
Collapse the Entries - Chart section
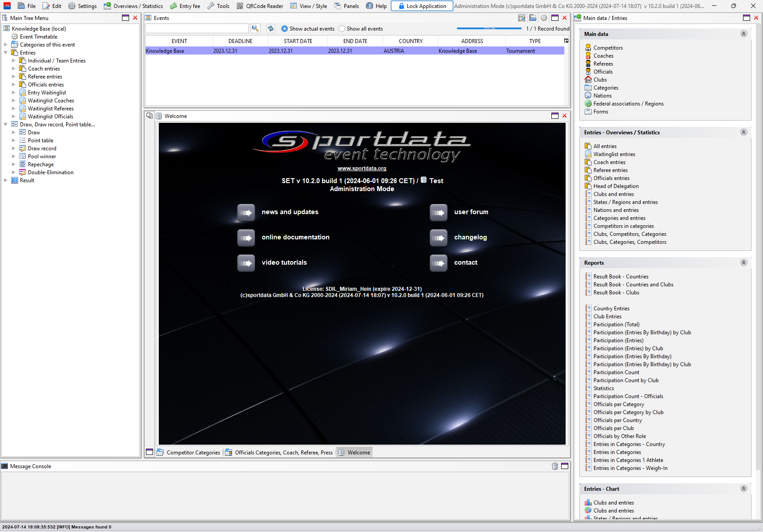point(744,489)
